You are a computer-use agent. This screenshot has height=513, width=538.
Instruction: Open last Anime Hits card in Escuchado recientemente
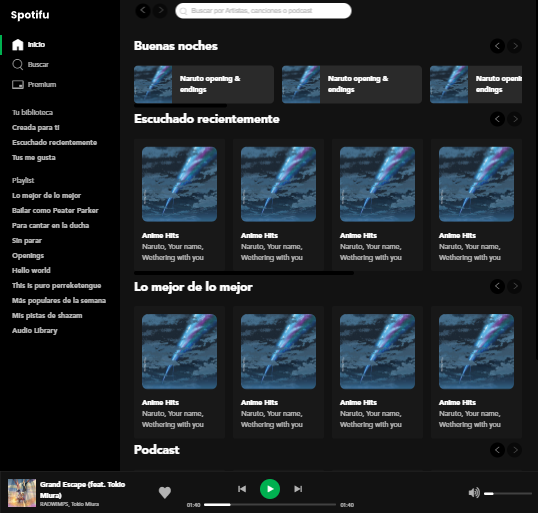point(476,205)
